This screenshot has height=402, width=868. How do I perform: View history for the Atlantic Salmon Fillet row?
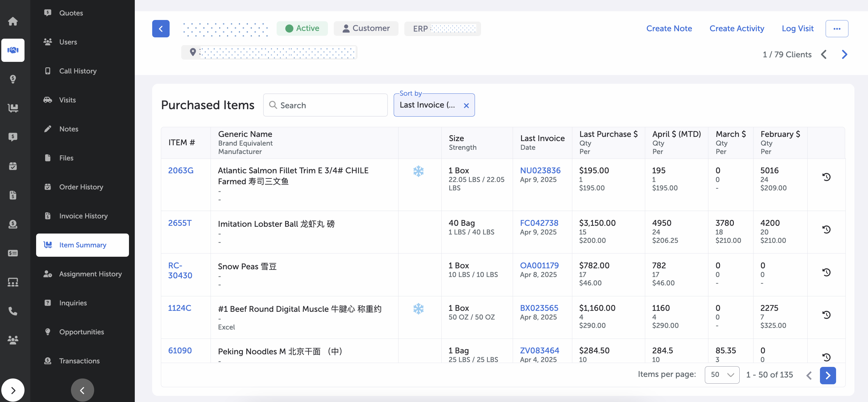826,177
